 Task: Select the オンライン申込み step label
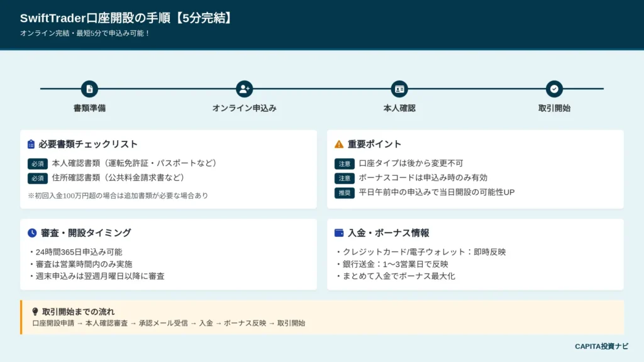(x=245, y=108)
